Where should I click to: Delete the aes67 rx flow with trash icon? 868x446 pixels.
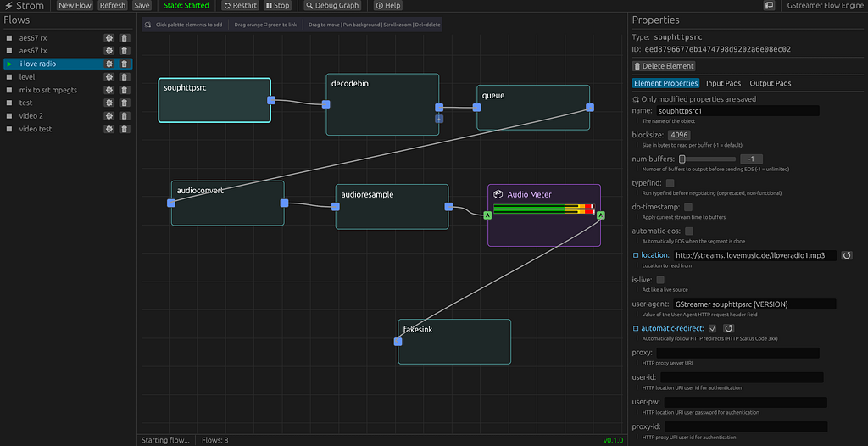click(125, 37)
